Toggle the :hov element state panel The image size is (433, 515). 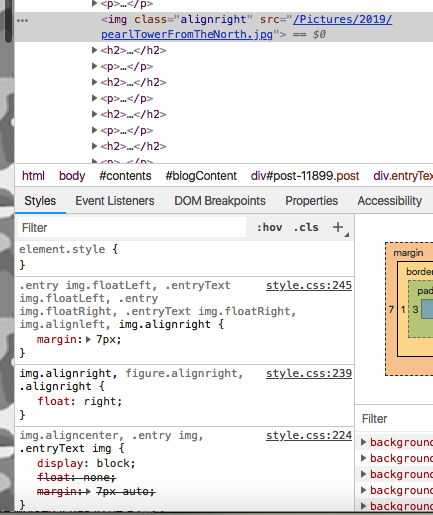pyautogui.click(x=269, y=228)
